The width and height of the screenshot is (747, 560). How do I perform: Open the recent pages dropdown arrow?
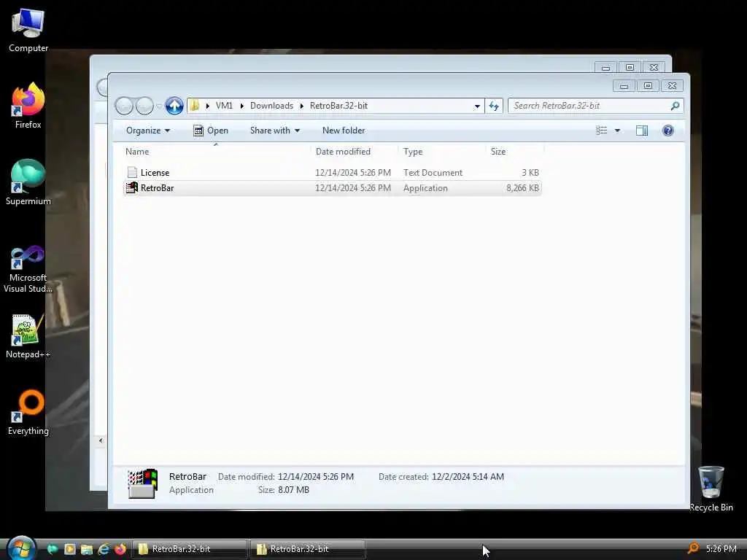(159, 106)
